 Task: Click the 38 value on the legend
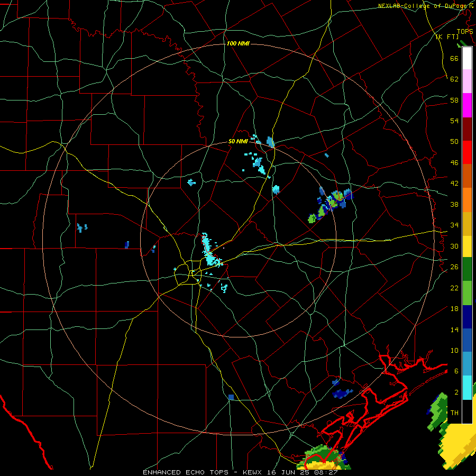tap(454, 204)
